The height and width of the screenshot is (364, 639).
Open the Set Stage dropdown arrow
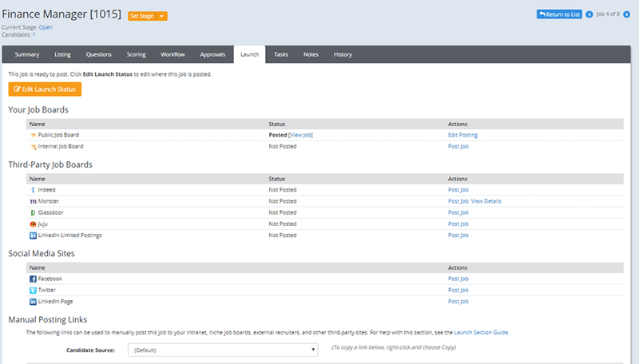163,16
